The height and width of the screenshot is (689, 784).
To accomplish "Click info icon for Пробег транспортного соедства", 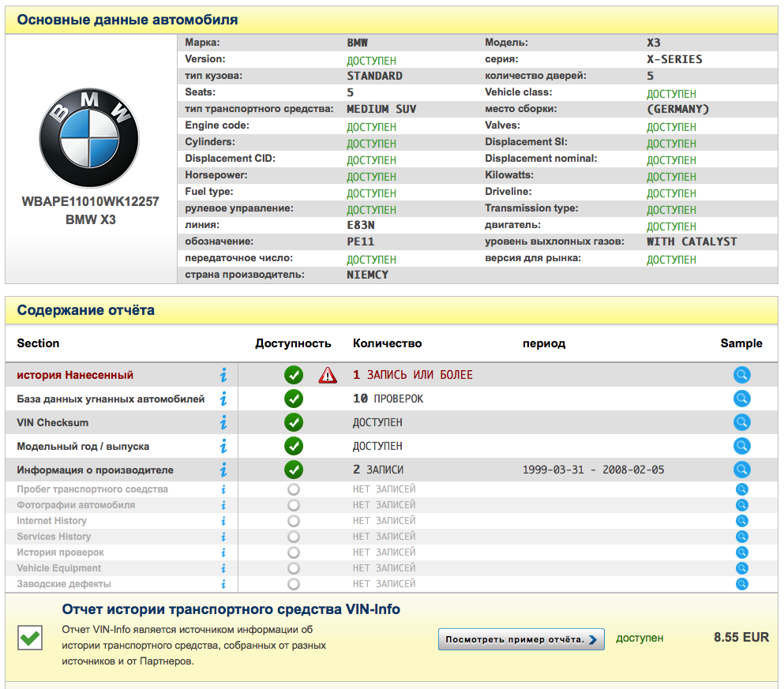I will point(223,489).
